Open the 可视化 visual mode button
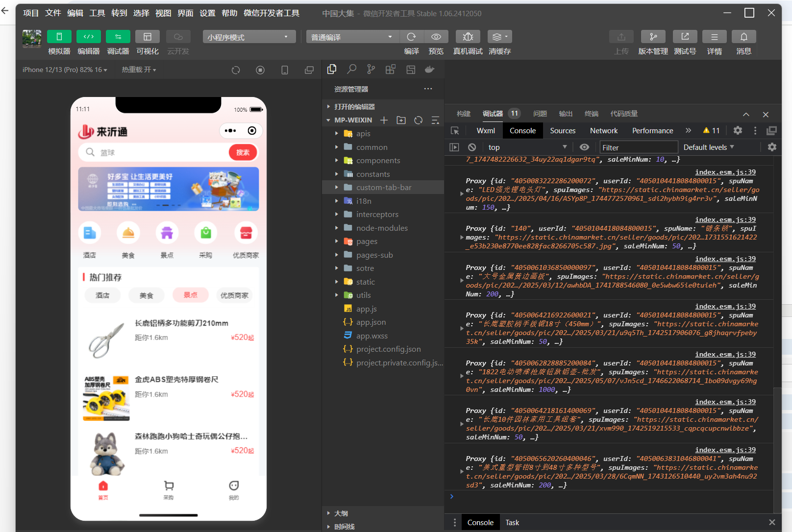The width and height of the screenshot is (792, 532). coord(148,37)
